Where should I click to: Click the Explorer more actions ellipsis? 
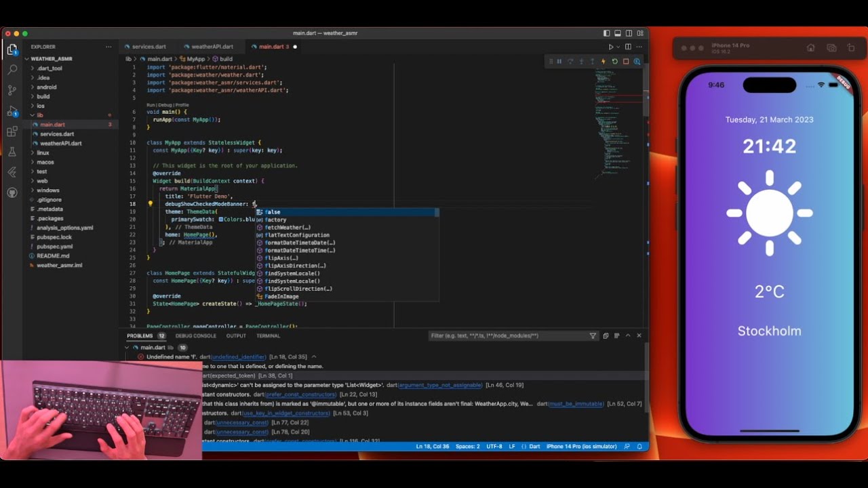108,47
